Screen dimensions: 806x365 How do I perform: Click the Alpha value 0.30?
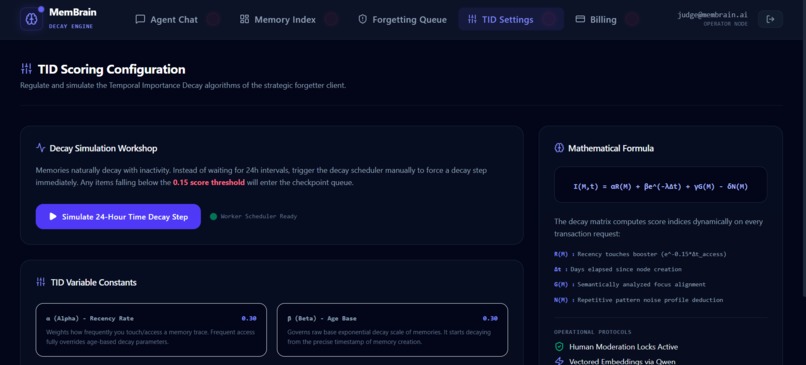[249, 318]
